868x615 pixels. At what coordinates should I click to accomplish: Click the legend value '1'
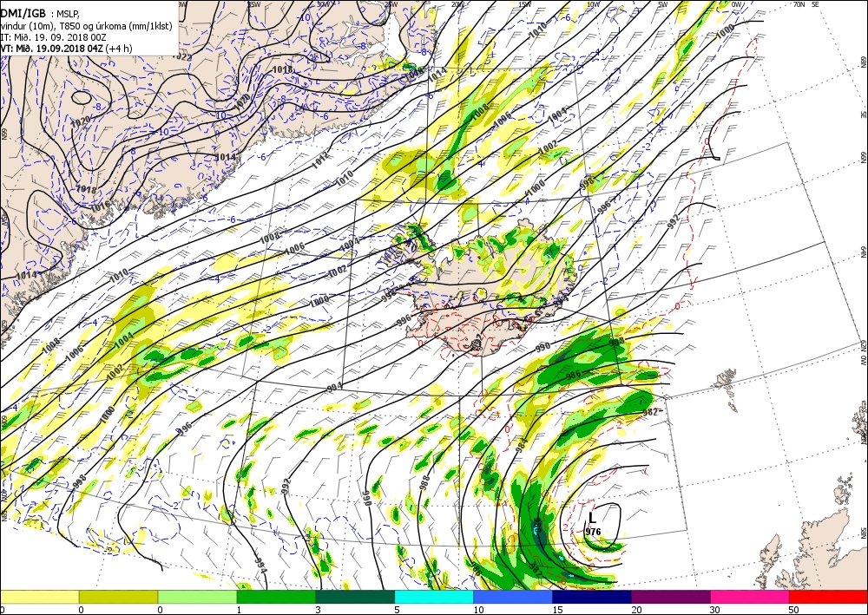coord(238,610)
